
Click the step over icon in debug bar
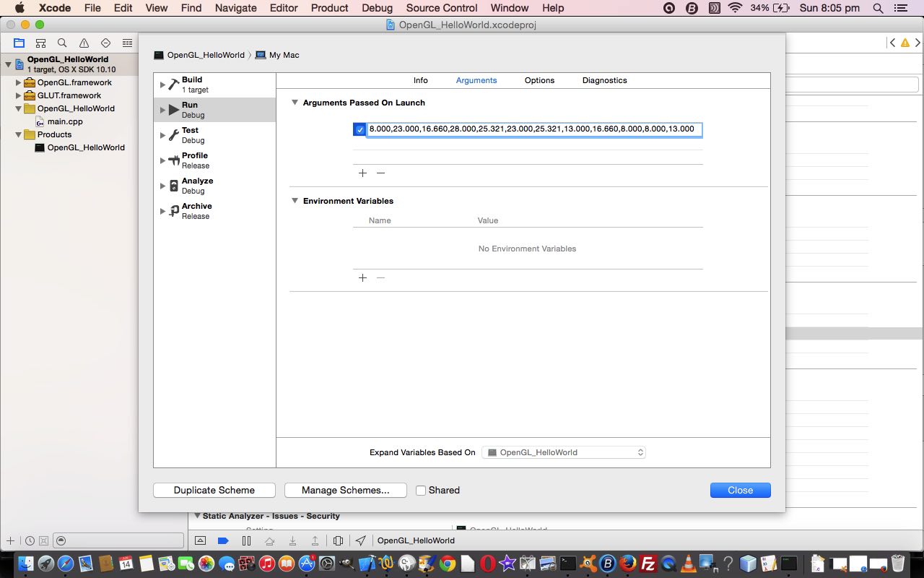pos(269,540)
